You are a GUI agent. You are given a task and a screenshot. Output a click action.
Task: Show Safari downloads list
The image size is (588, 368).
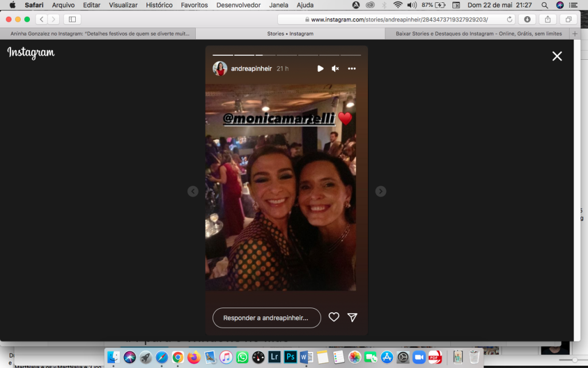[x=527, y=19]
